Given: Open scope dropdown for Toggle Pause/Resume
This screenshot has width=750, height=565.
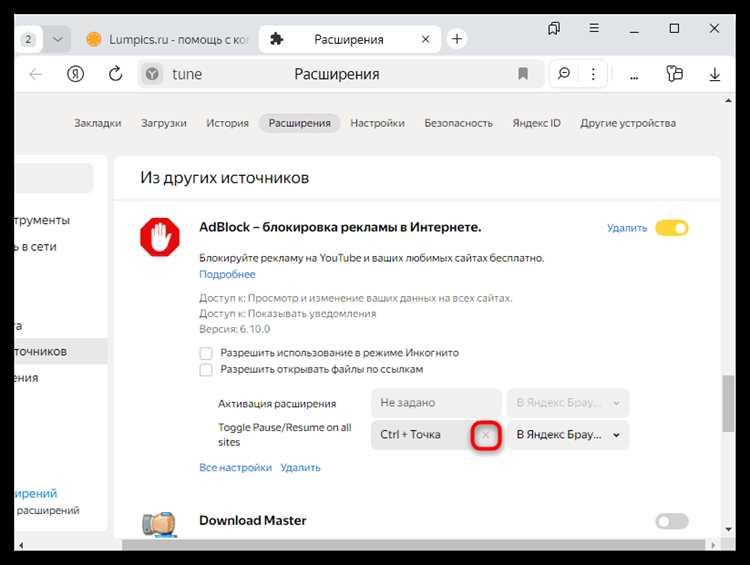Looking at the screenshot, I should (568, 434).
